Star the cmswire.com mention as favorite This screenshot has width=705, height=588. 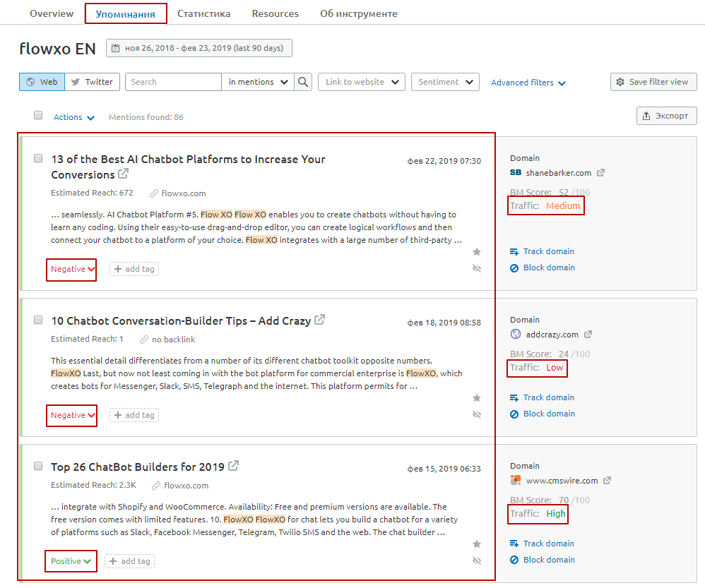coord(477,544)
